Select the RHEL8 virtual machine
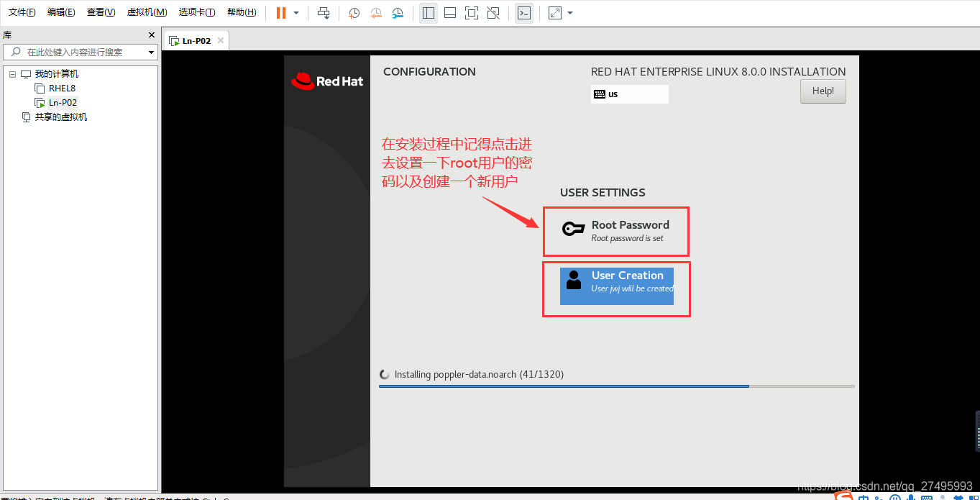Image resolution: width=980 pixels, height=500 pixels. (x=62, y=88)
